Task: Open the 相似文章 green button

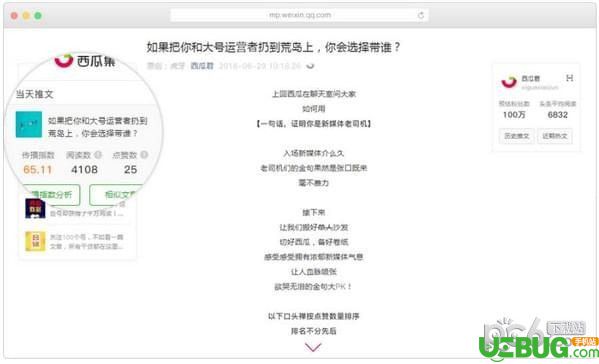Action: coord(117,195)
